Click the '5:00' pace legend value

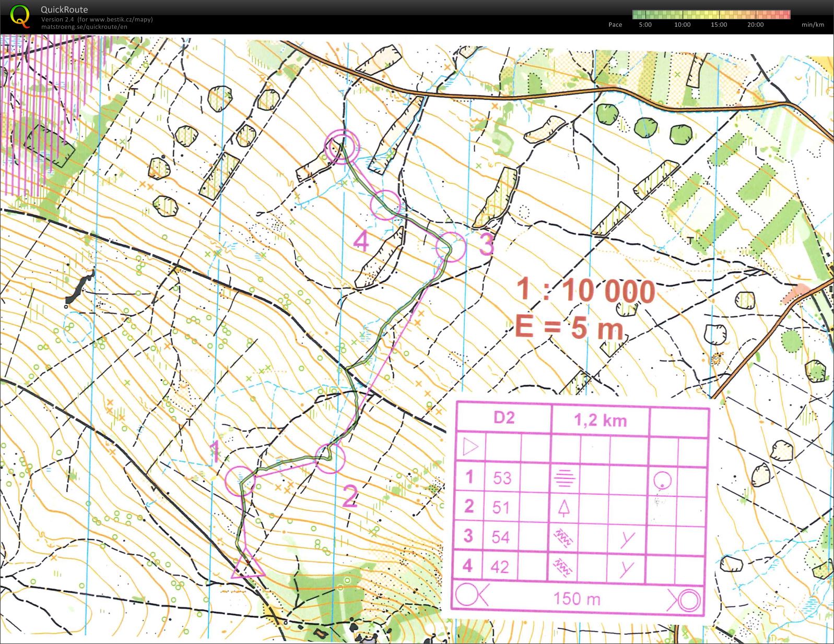(645, 25)
